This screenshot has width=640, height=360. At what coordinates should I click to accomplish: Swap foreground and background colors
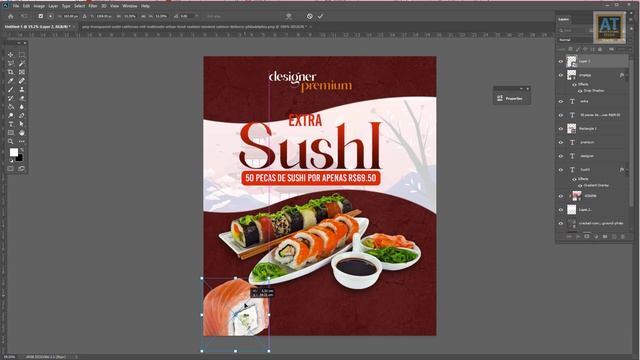point(22,150)
